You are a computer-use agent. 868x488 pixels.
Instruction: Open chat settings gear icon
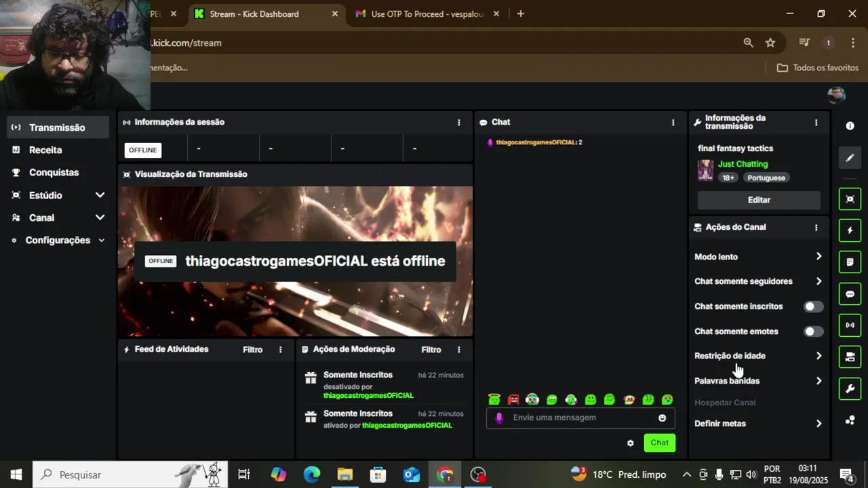[631, 443]
